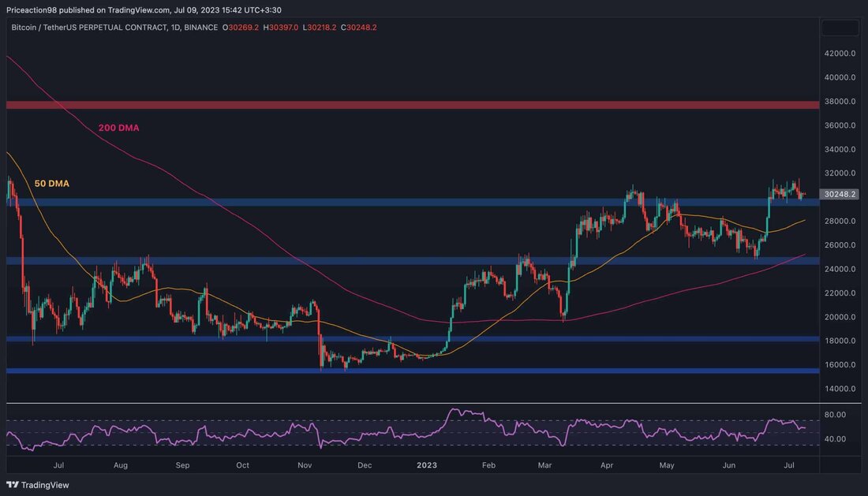
Task: Click the Mar time axis label
Action: [x=544, y=465]
